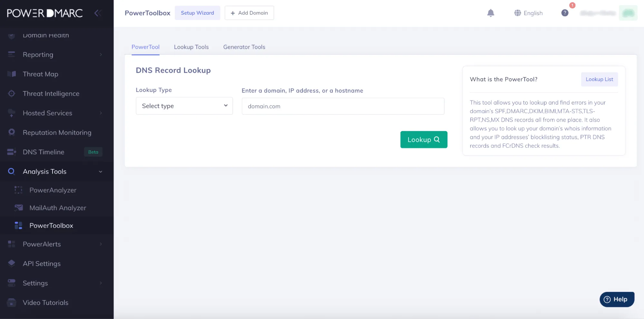Screen dimensions: 644x319
Task: Click the Video Tutorials icon
Action: tap(12, 303)
